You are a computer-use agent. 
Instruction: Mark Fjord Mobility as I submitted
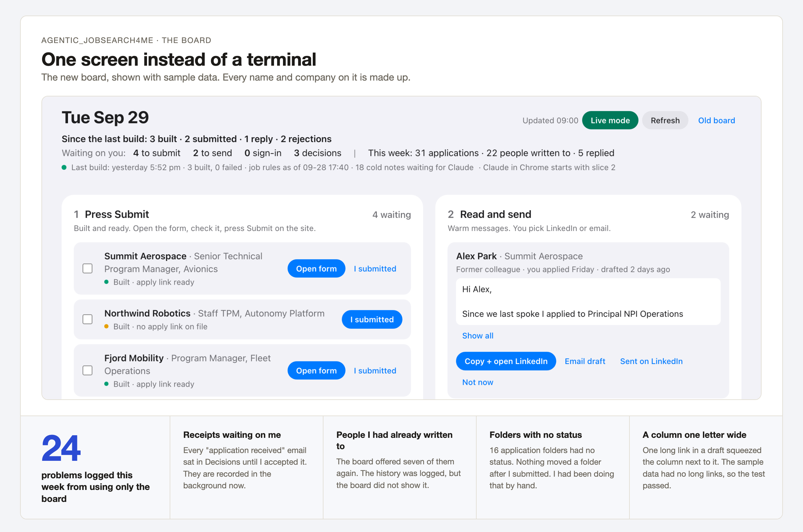pyautogui.click(x=375, y=371)
